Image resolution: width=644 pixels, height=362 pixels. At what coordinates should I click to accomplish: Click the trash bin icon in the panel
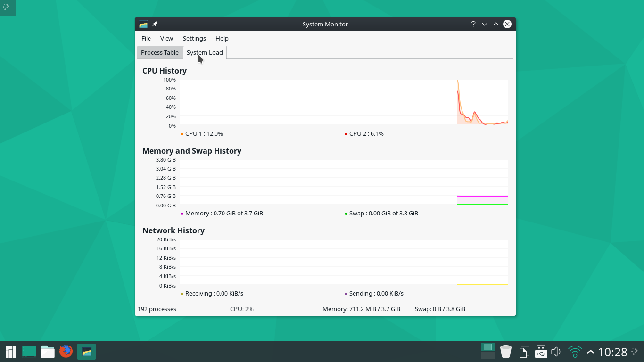point(506,352)
